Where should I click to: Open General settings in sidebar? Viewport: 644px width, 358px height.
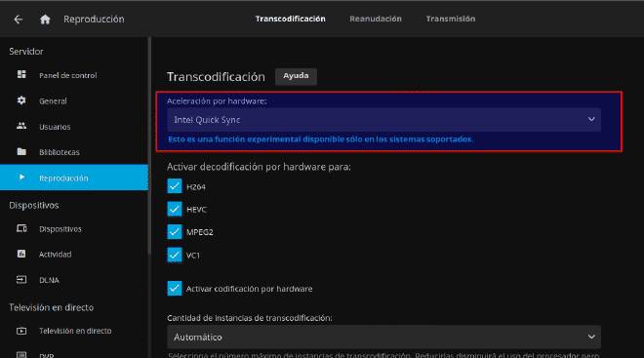click(x=74, y=101)
